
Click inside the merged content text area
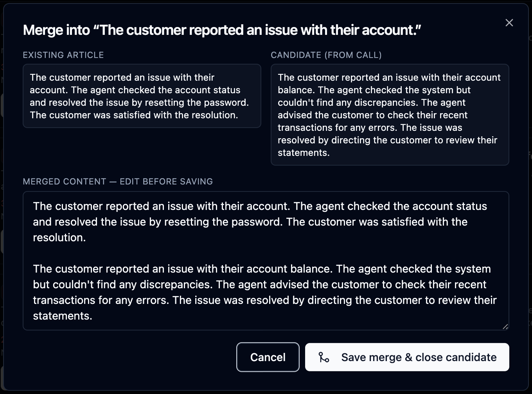click(266, 261)
